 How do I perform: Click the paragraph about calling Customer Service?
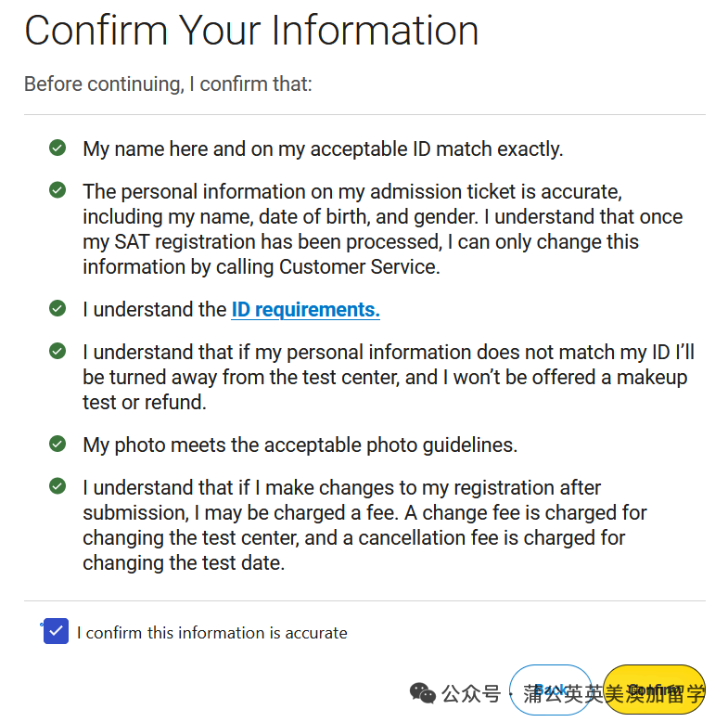click(382, 229)
